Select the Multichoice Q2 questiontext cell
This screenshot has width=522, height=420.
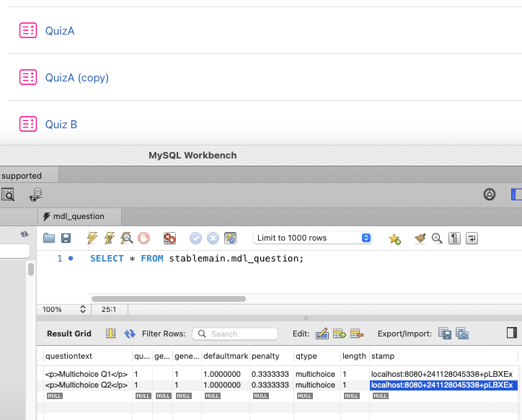point(87,385)
